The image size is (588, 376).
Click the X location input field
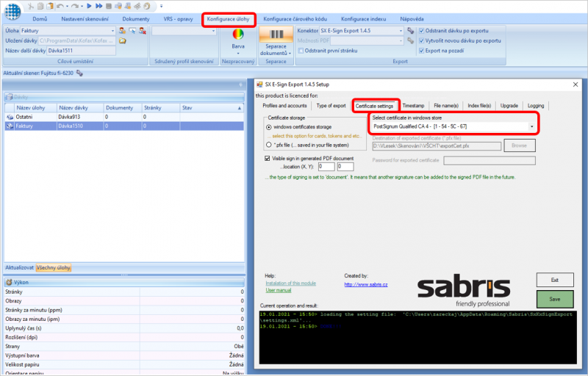[x=326, y=167]
